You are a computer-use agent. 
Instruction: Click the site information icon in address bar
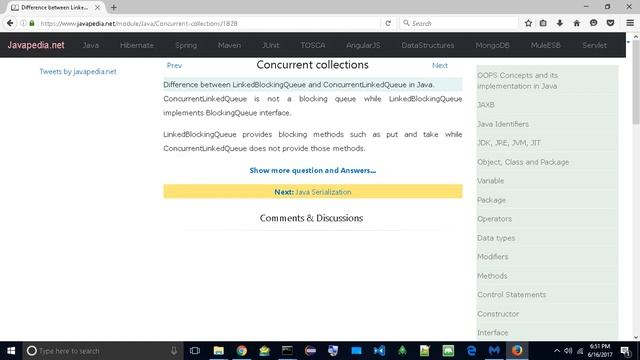coord(23,23)
